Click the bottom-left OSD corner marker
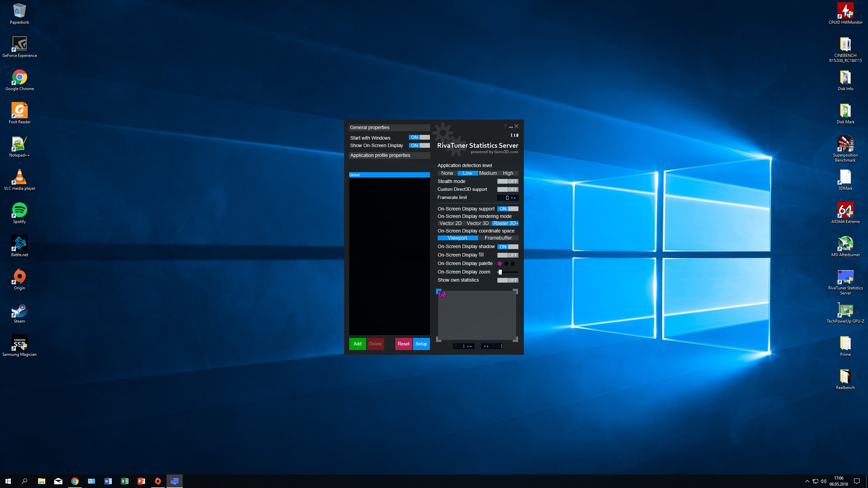Viewport: 868px width, 488px height. coord(439,339)
